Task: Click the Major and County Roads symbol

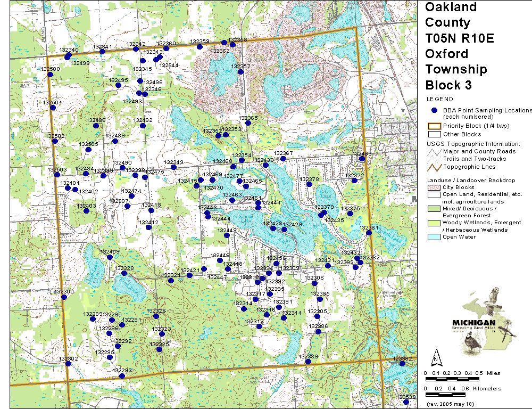Action: pos(434,152)
